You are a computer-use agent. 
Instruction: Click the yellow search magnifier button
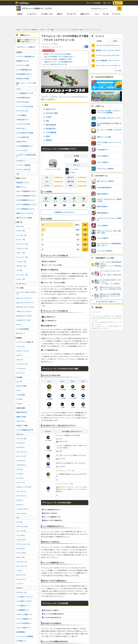[120, 8]
